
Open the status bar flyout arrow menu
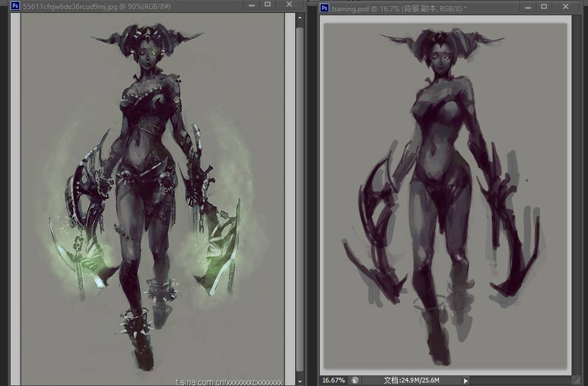coord(466,380)
